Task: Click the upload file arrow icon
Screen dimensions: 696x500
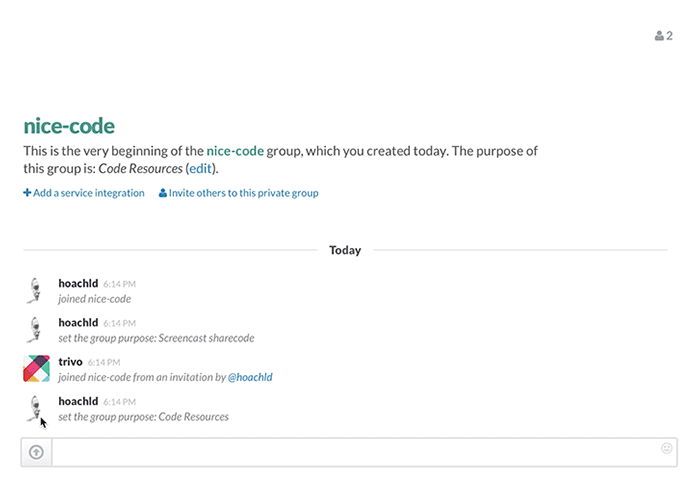Action: 36,452
